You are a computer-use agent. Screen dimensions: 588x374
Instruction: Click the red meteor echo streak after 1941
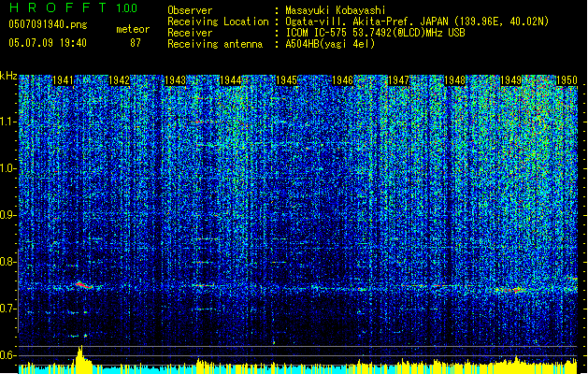tap(84, 285)
